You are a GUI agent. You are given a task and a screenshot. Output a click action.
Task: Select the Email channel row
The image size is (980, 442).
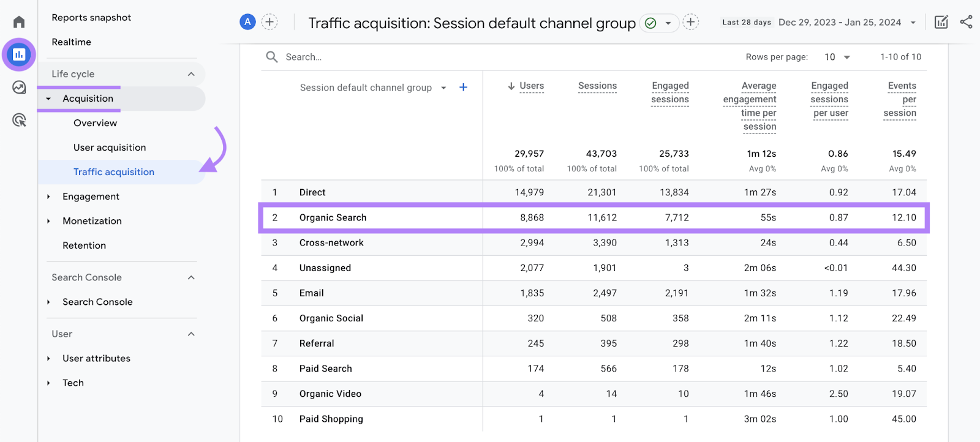point(594,293)
